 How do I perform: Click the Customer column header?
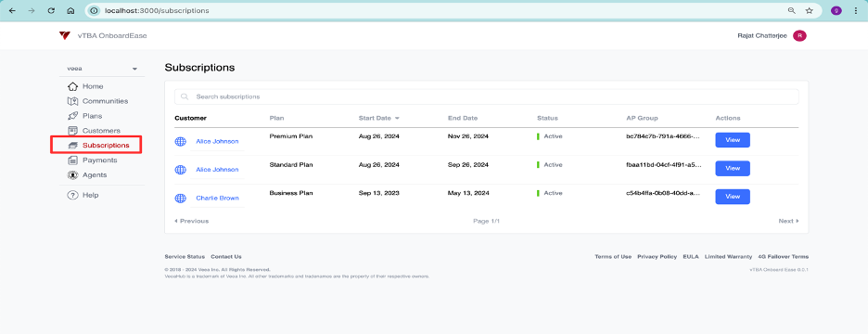coord(190,118)
